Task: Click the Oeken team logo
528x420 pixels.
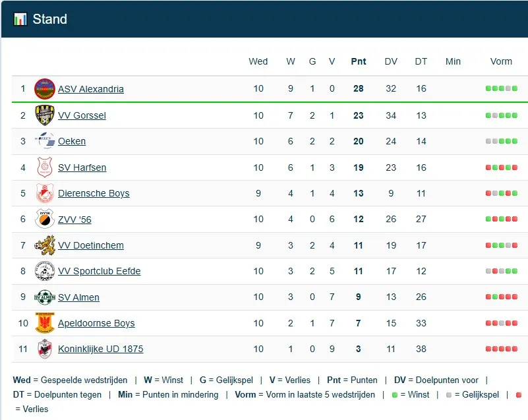Action: pos(45,141)
